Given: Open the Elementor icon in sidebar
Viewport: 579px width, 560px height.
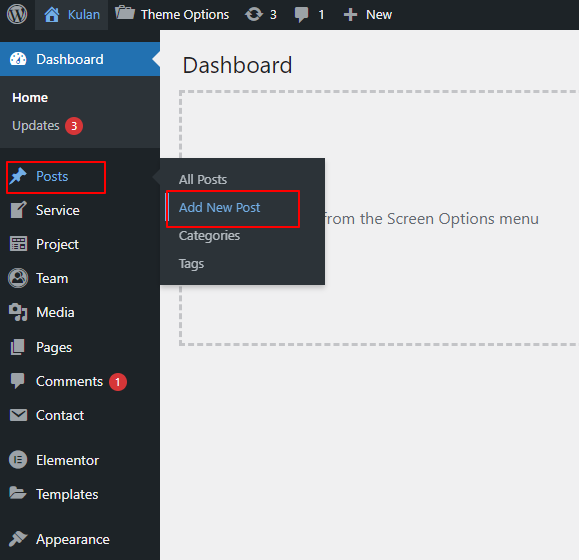Looking at the screenshot, I should click(18, 460).
